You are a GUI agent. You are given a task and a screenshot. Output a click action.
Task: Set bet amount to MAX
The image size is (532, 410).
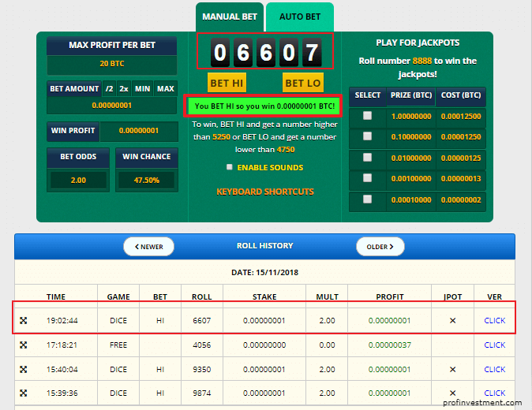point(165,89)
